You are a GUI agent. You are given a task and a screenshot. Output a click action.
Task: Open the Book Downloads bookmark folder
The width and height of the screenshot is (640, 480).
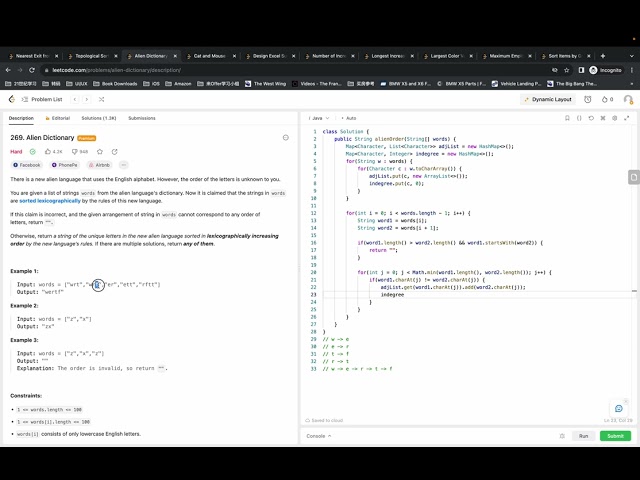[x=115, y=84]
